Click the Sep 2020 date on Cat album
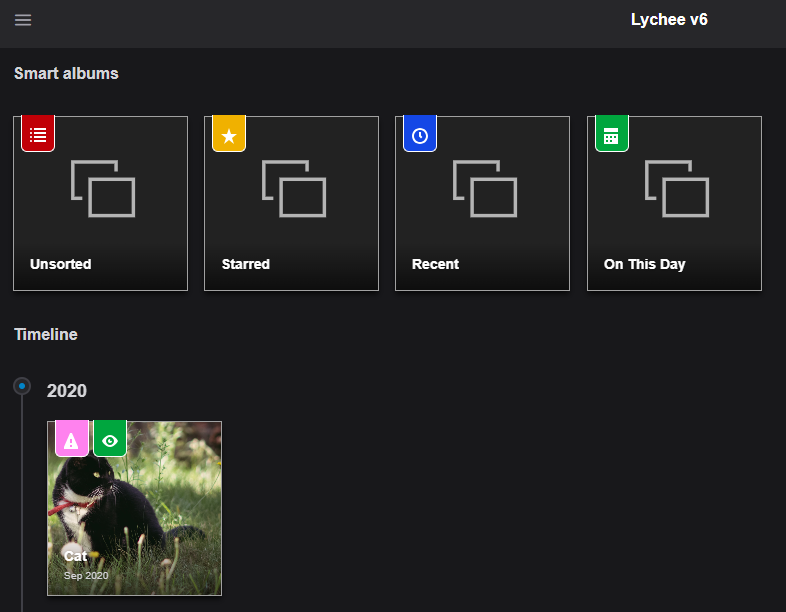 pyautogui.click(x=86, y=576)
